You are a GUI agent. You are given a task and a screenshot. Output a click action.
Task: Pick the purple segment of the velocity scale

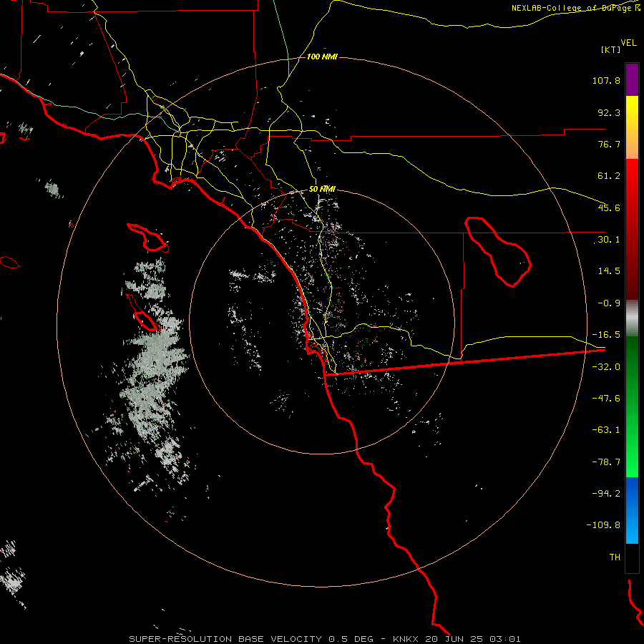click(632, 79)
